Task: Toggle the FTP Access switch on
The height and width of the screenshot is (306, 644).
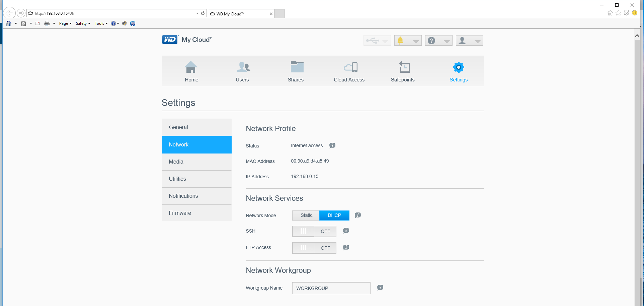Action: coord(314,248)
